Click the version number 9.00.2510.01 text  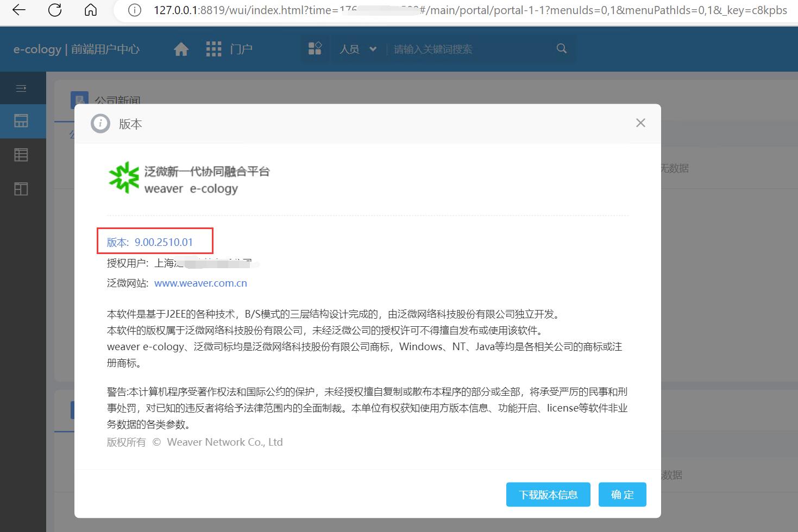pos(164,242)
